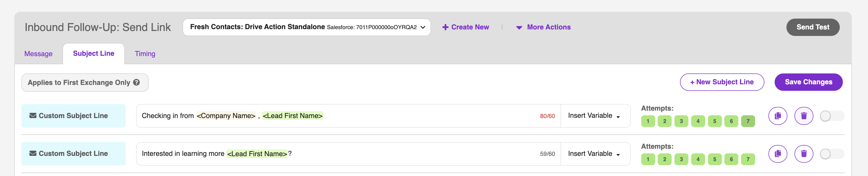
Task: Toggle attempt 2 for 'Checking in from' row
Action: pyautogui.click(x=664, y=121)
